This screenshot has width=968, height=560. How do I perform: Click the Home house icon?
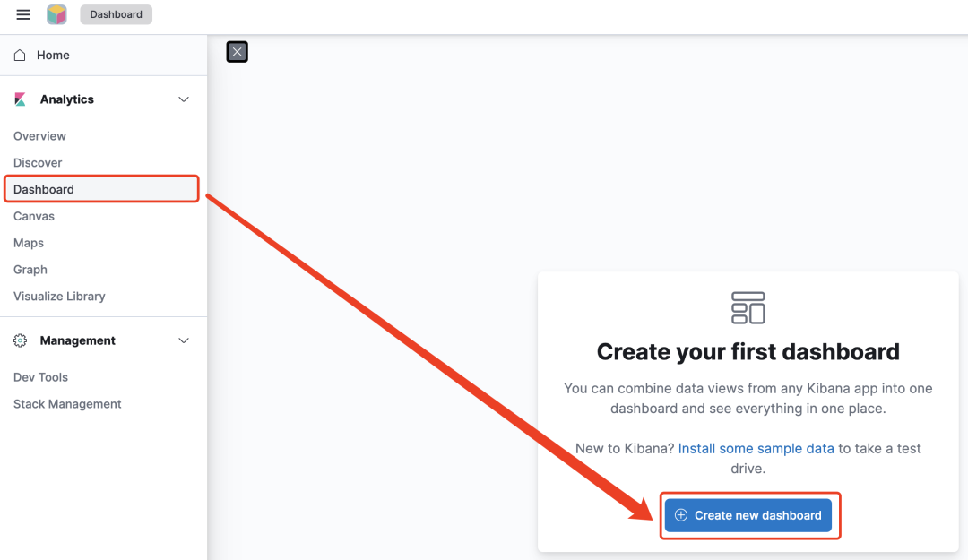(20, 56)
